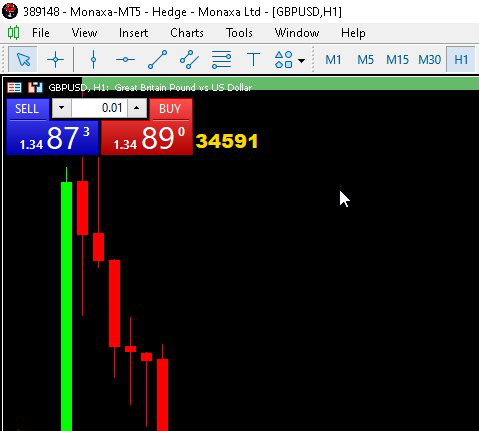This screenshot has width=479, height=431.
Task: Open the Charts menu
Action: point(187,33)
